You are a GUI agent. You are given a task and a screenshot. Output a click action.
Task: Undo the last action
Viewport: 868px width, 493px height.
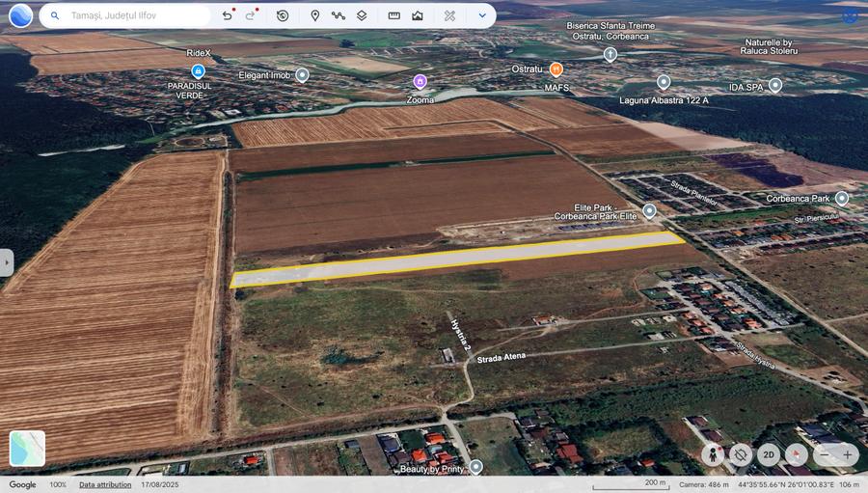pos(227,15)
